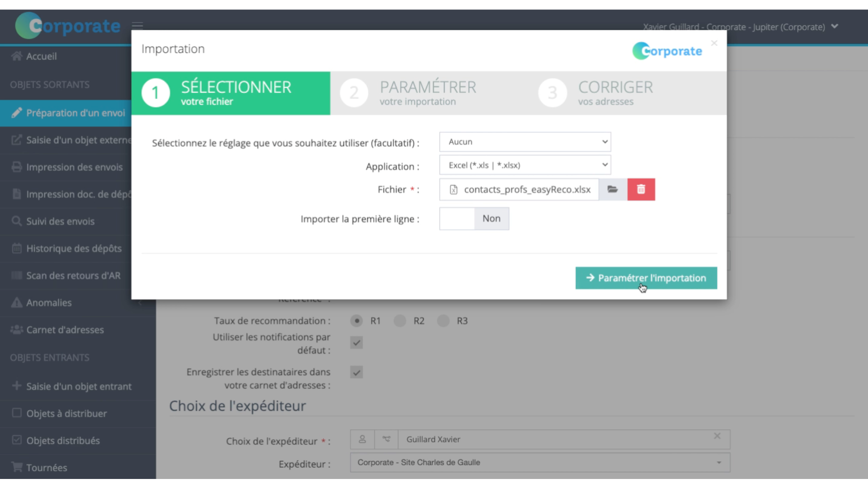
Task: Open Carnet d'adresses in sidebar
Action: [x=78, y=330]
